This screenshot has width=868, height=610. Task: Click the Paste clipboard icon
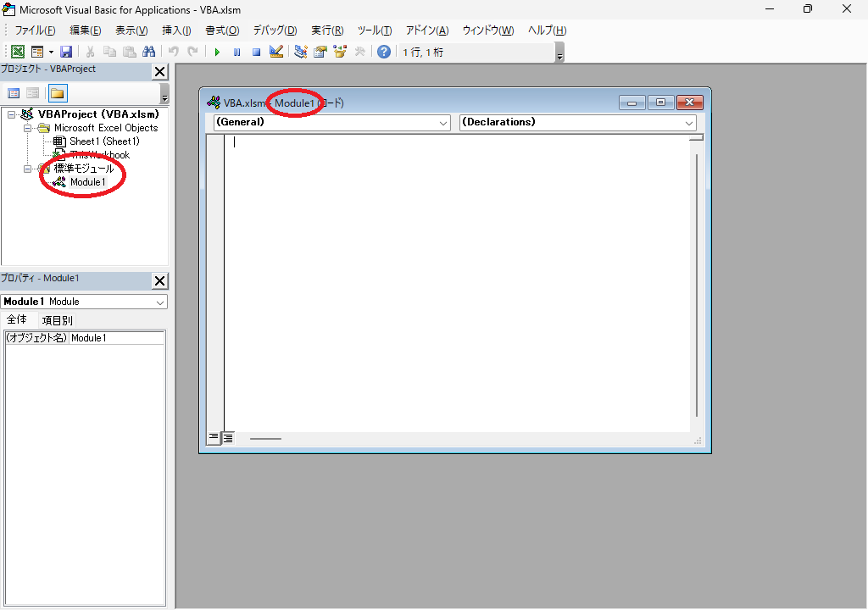pos(130,52)
